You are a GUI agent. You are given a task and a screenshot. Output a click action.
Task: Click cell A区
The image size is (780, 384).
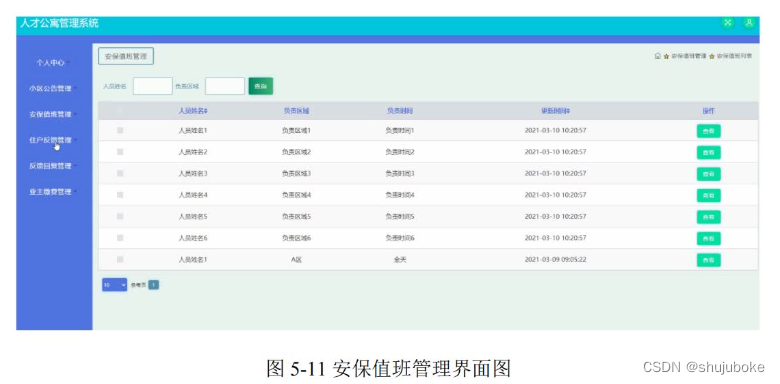[296, 259]
